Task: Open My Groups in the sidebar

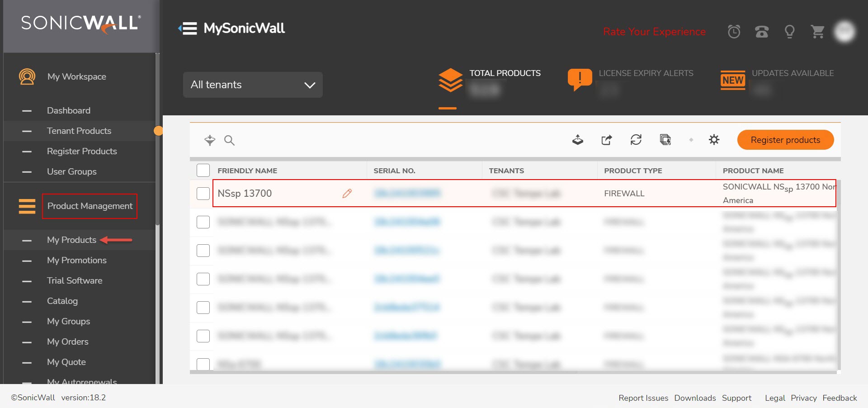Action: pos(69,321)
